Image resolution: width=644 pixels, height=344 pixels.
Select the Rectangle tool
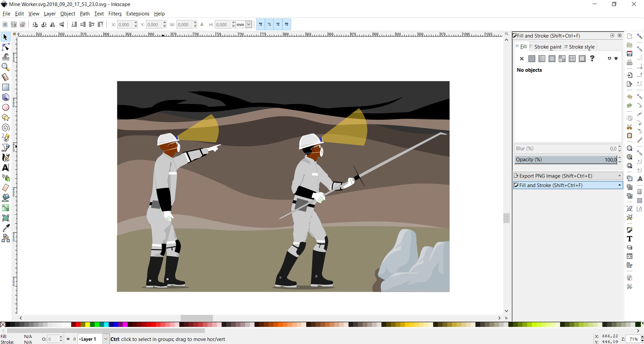(x=5, y=87)
